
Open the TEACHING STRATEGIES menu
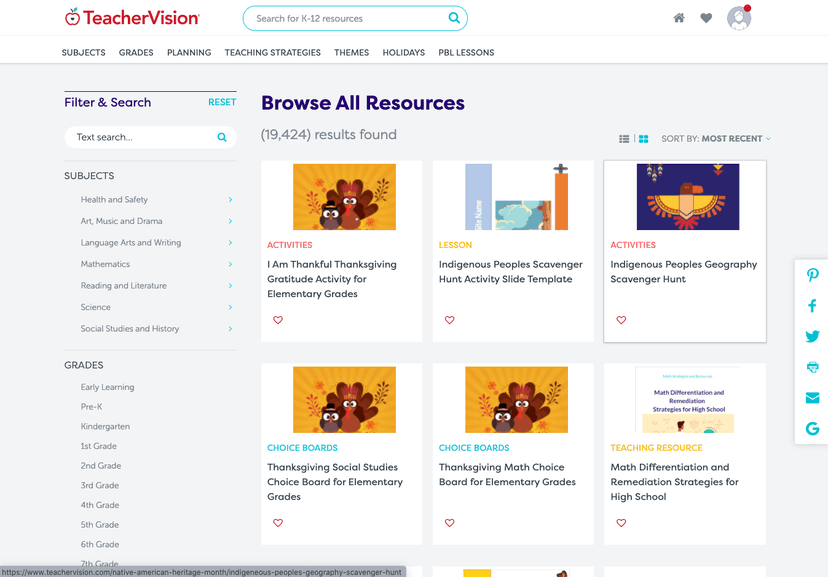pos(272,52)
